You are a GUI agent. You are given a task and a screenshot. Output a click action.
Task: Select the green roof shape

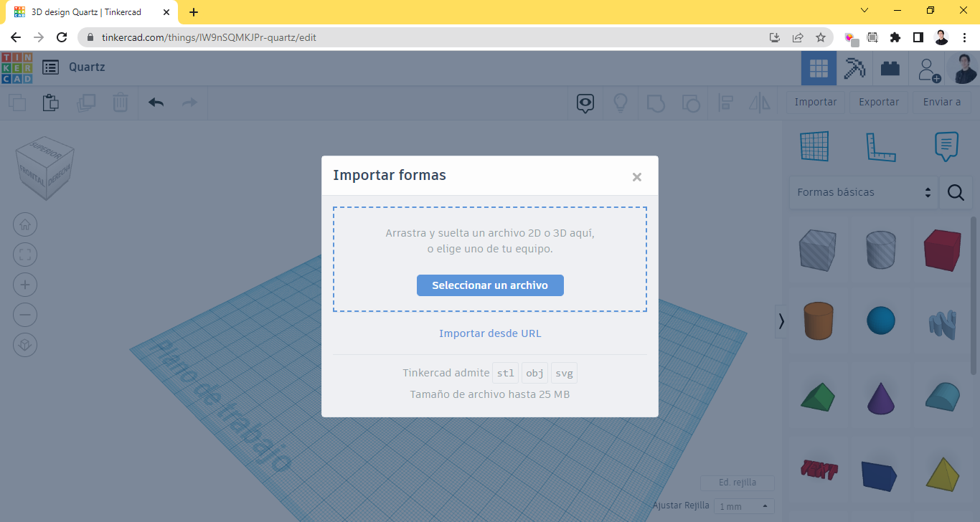coord(817,397)
